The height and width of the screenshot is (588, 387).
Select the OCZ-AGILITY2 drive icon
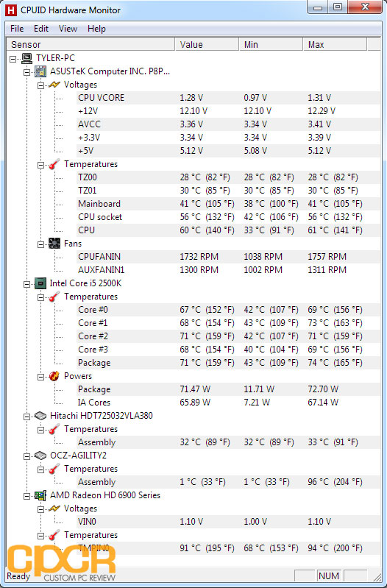pos(40,456)
